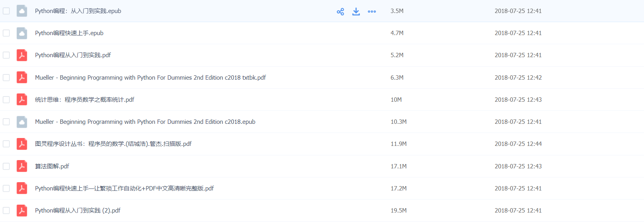Open Mueller Beginning Programming c2018.epub

(145, 122)
